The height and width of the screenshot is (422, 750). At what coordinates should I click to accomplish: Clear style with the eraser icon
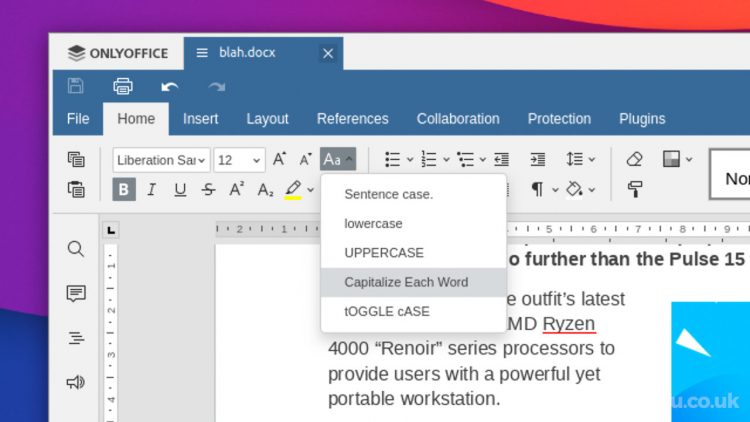pyautogui.click(x=634, y=159)
